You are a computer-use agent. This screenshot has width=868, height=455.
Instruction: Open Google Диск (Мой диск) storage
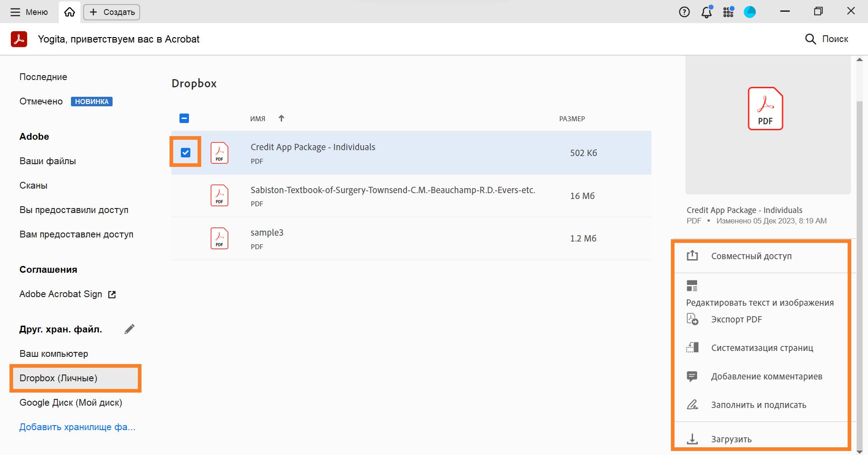coord(71,403)
